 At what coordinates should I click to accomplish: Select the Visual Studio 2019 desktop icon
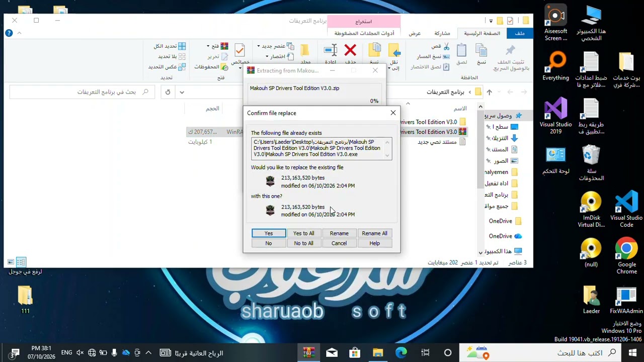(555, 117)
